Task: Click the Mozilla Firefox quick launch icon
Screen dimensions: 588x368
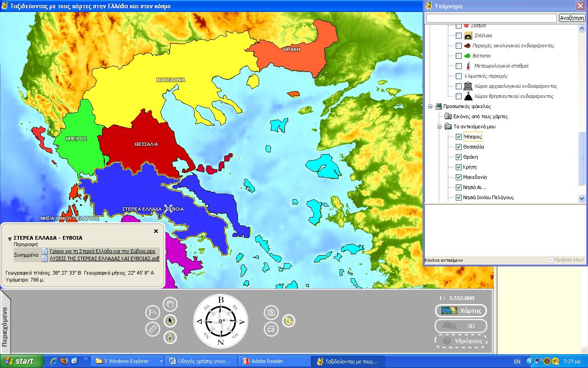Action: pos(64,361)
